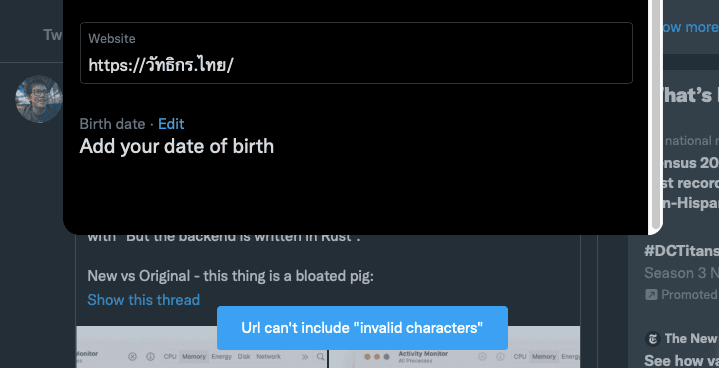Click the info icon in left Activity Monitor

point(150,357)
